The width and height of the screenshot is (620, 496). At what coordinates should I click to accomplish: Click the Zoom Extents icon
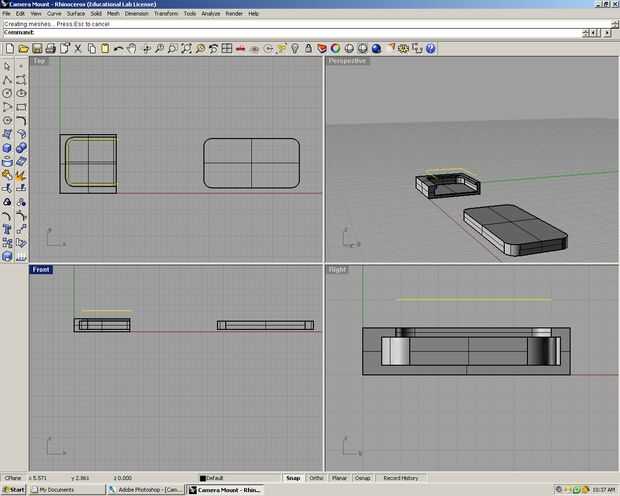tap(186, 49)
